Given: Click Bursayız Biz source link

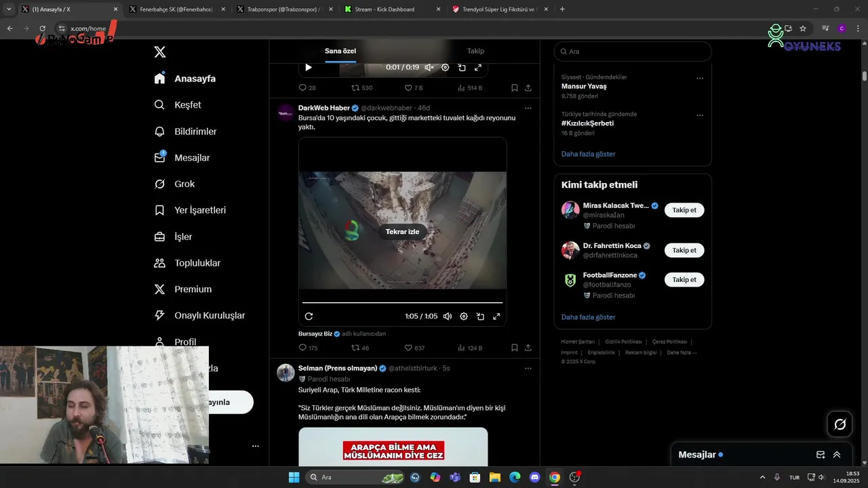Looking at the screenshot, I should (x=315, y=333).
